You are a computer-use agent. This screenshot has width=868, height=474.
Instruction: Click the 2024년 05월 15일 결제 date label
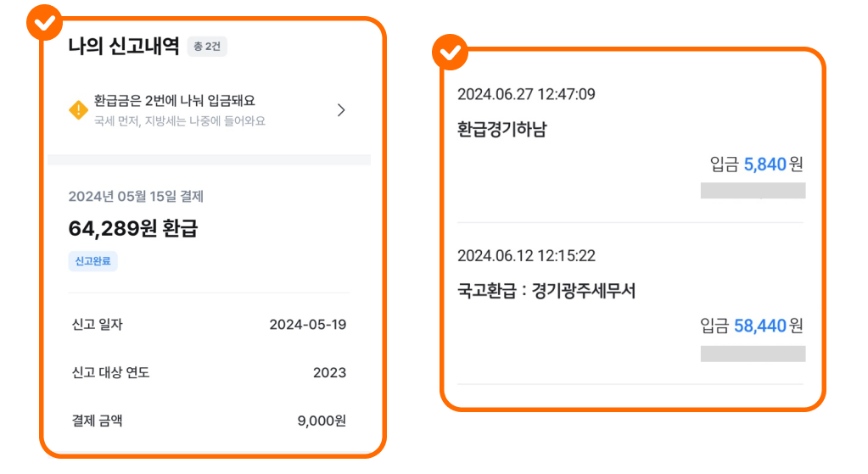[136, 197]
